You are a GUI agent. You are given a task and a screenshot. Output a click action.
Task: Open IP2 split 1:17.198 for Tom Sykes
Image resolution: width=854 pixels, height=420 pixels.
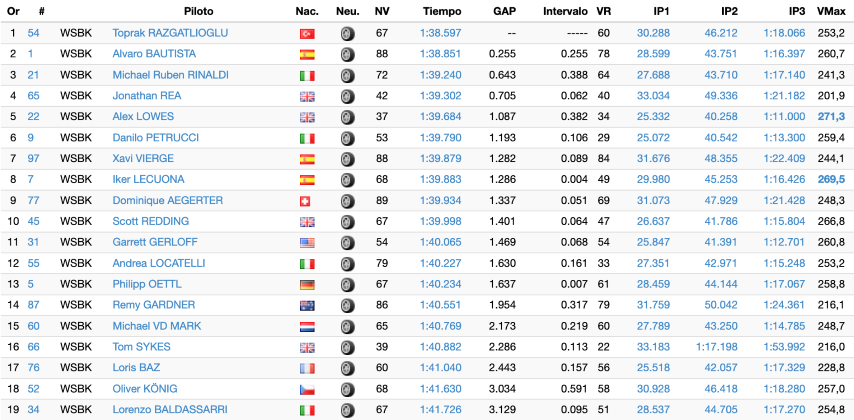tap(717, 347)
